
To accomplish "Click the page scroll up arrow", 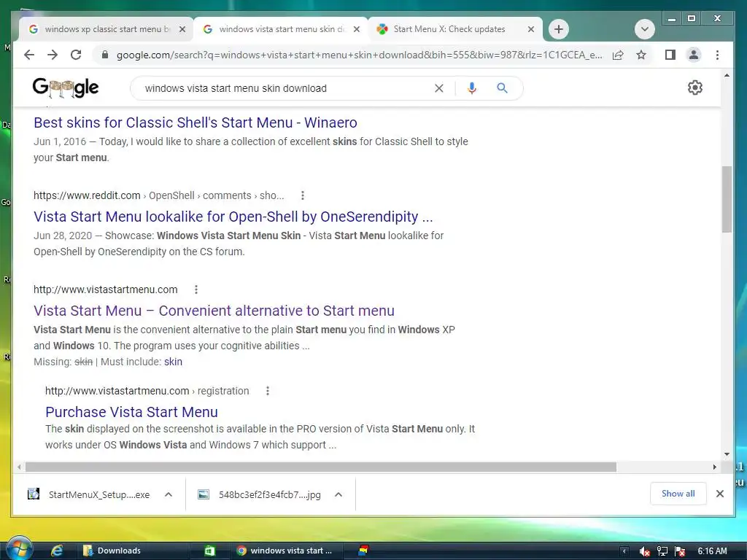I will [x=727, y=76].
